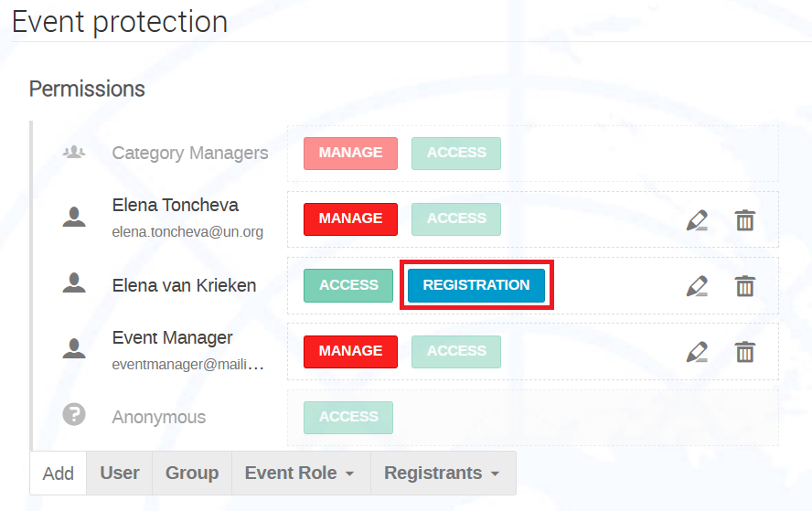Select the elena.toncheva@un.org email text
This screenshot has height=511, width=812.
187,231
